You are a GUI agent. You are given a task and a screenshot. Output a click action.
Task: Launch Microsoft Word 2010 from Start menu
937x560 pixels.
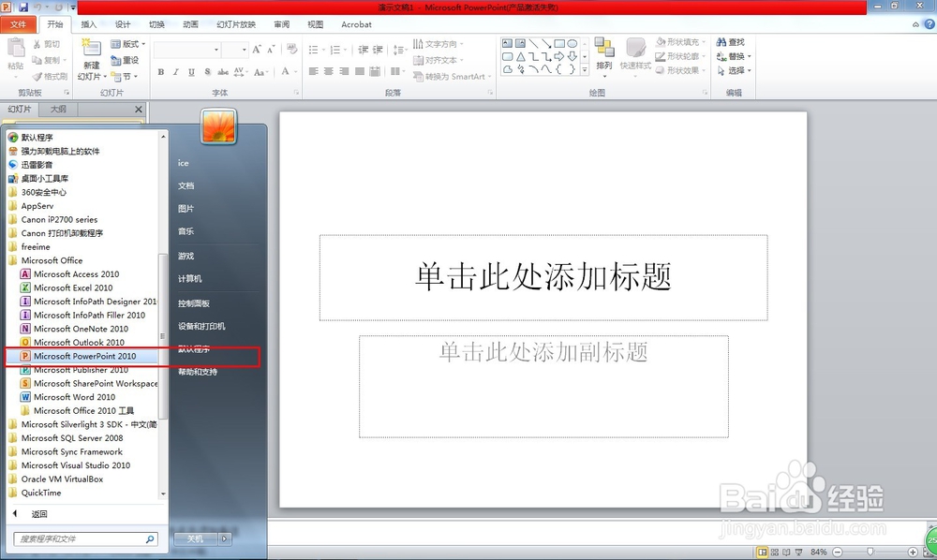pyautogui.click(x=74, y=397)
